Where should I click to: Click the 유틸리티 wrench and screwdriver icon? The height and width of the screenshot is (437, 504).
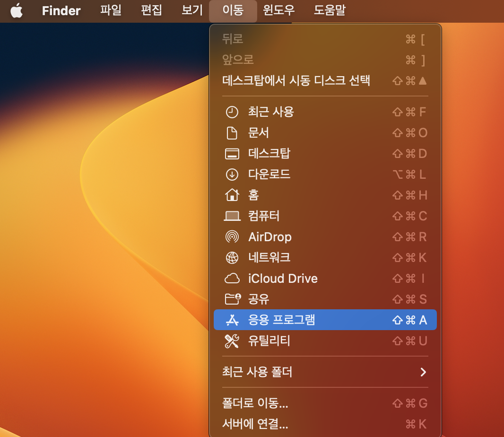pyautogui.click(x=232, y=341)
